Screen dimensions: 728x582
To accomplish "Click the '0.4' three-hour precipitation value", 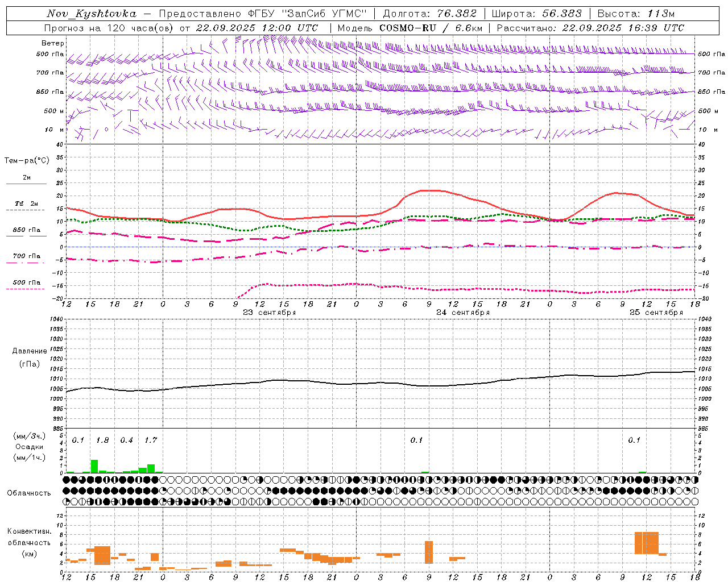I will tap(126, 440).
